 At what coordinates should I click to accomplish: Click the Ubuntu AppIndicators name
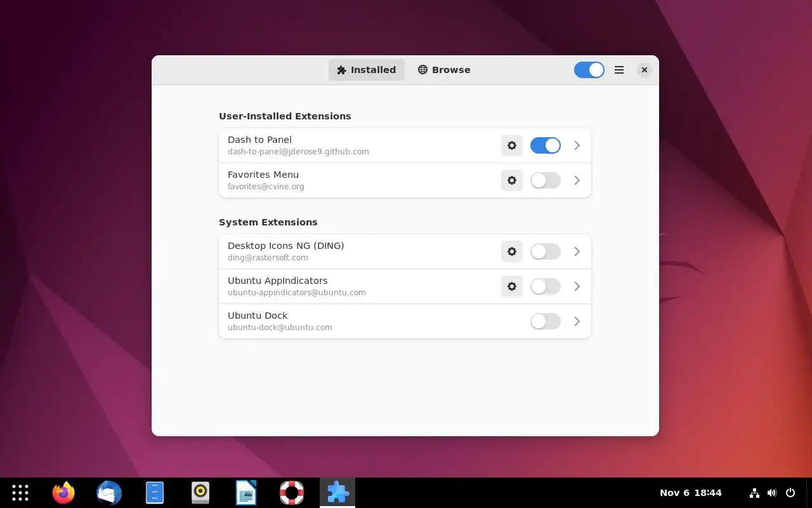pyautogui.click(x=278, y=281)
